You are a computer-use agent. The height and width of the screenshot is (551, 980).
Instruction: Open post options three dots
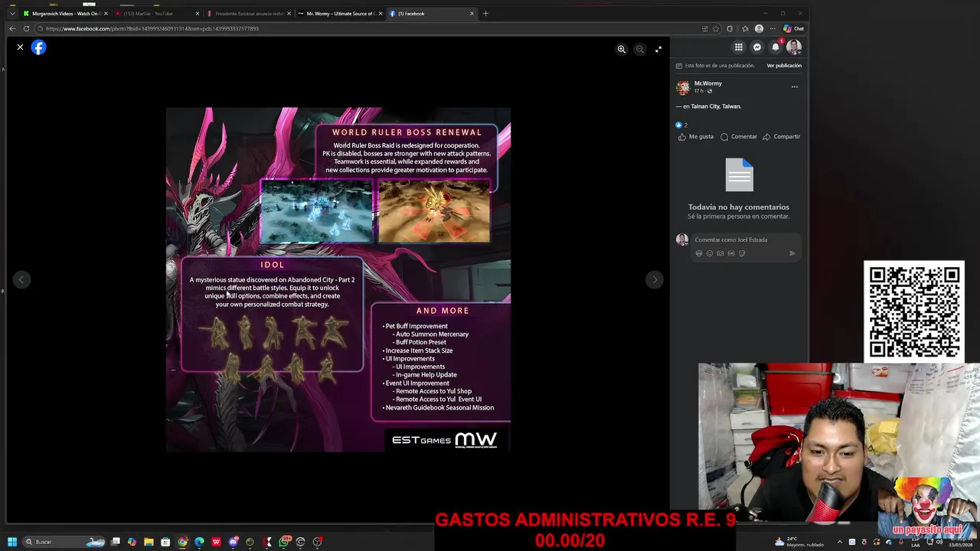794,87
